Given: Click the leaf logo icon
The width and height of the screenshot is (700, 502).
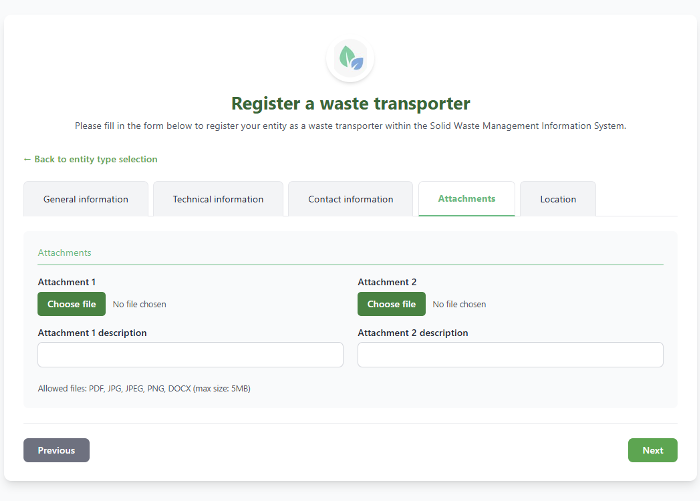Looking at the screenshot, I should click(350, 59).
